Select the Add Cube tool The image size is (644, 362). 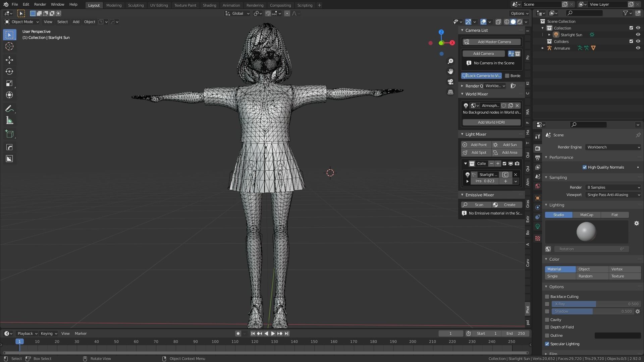(9, 134)
